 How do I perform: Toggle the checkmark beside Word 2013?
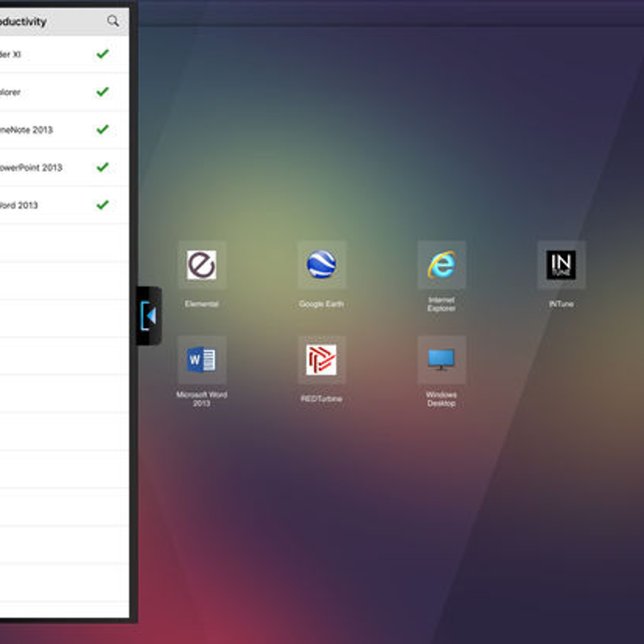click(103, 204)
